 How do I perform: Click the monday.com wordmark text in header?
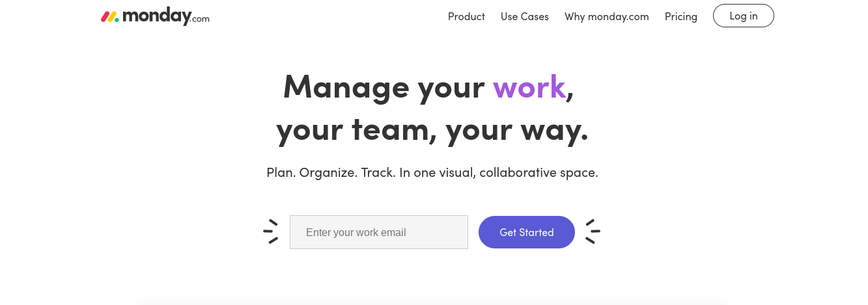point(165,16)
